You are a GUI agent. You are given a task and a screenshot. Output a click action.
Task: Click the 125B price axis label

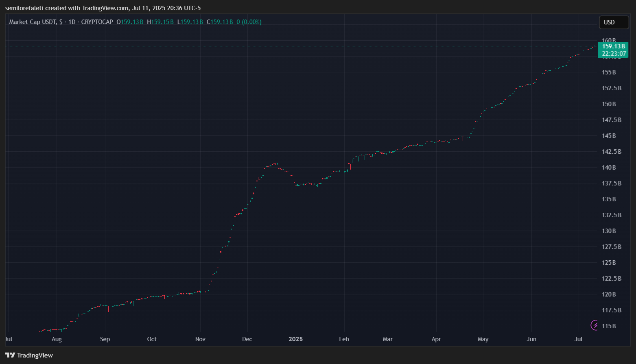tap(609, 263)
